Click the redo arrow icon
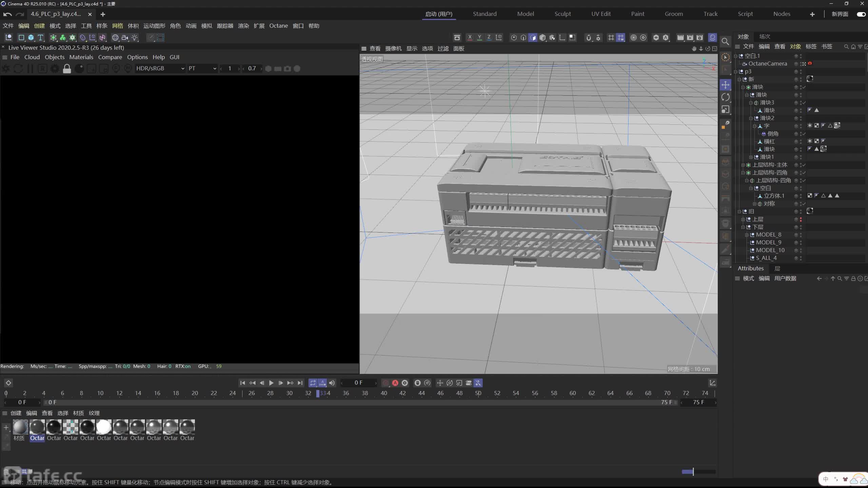Image resolution: width=868 pixels, height=488 pixels. (20, 14)
